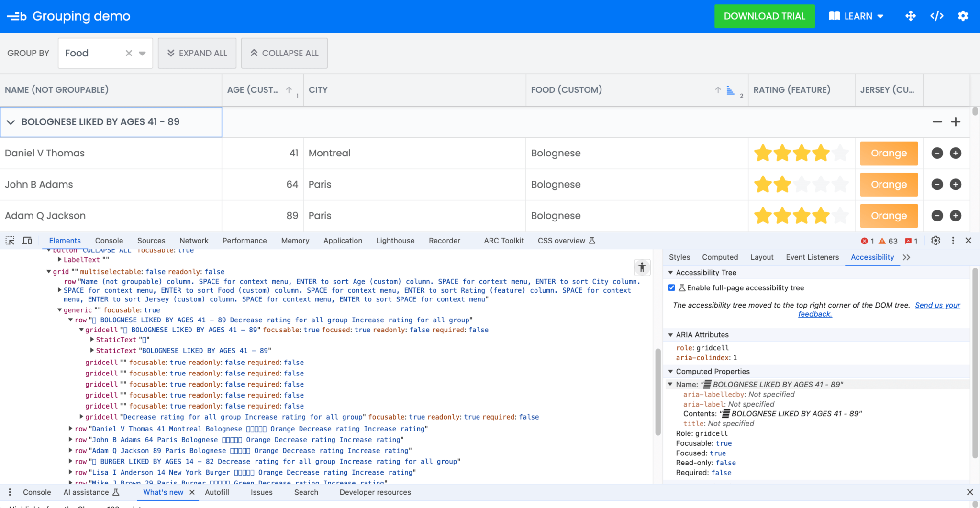This screenshot has height=508, width=980.
Task: Toggle the device toolbar icon
Action: [x=27, y=241]
